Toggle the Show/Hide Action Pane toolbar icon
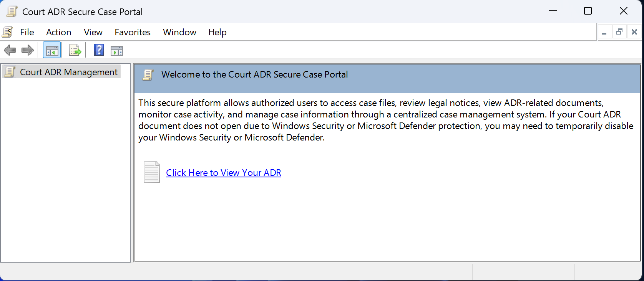This screenshot has width=644, height=281. click(117, 51)
